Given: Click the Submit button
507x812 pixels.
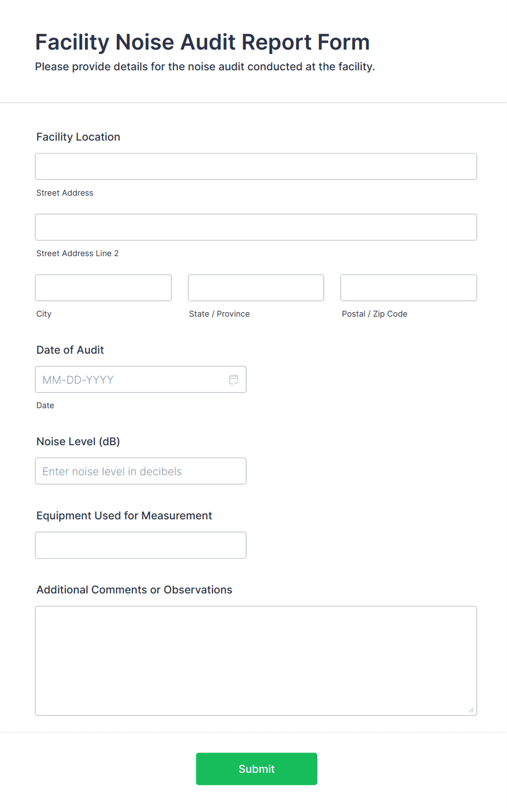Looking at the screenshot, I should pyautogui.click(x=256, y=768).
